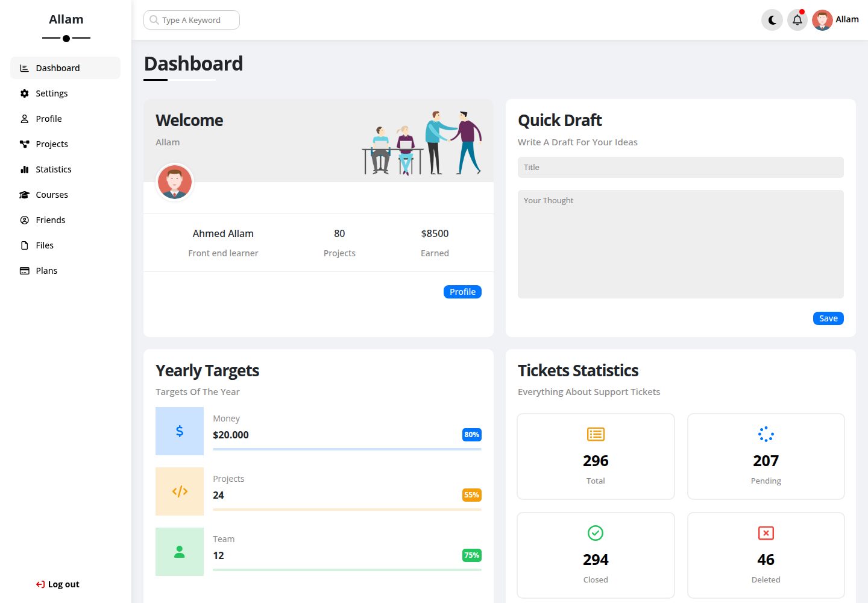Click the 296 total tickets number
Screen dimensions: 868x603
pyautogui.click(x=596, y=461)
